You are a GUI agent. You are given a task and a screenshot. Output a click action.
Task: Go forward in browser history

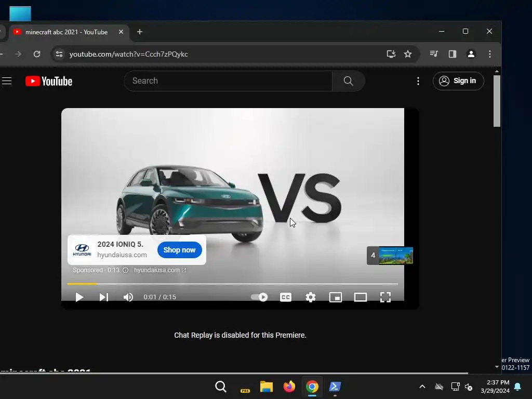(x=18, y=54)
